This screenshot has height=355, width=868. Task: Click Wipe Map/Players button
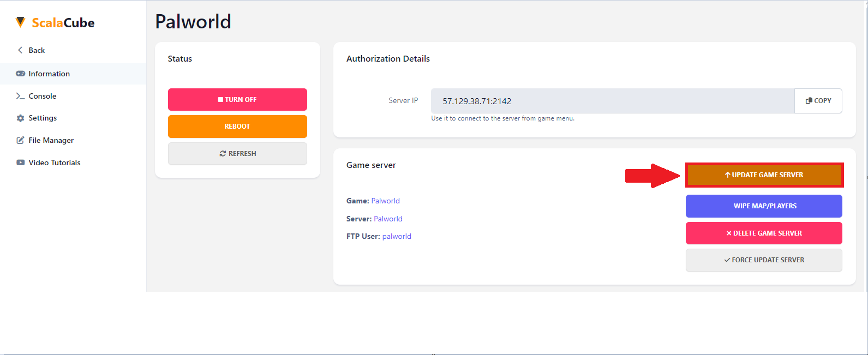pyautogui.click(x=764, y=206)
